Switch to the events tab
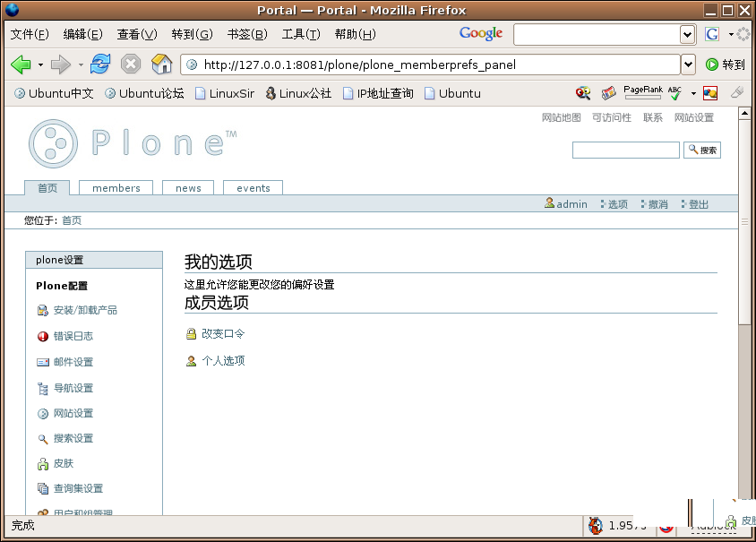Image resolution: width=756 pixels, height=542 pixels. tap(253, 187)
